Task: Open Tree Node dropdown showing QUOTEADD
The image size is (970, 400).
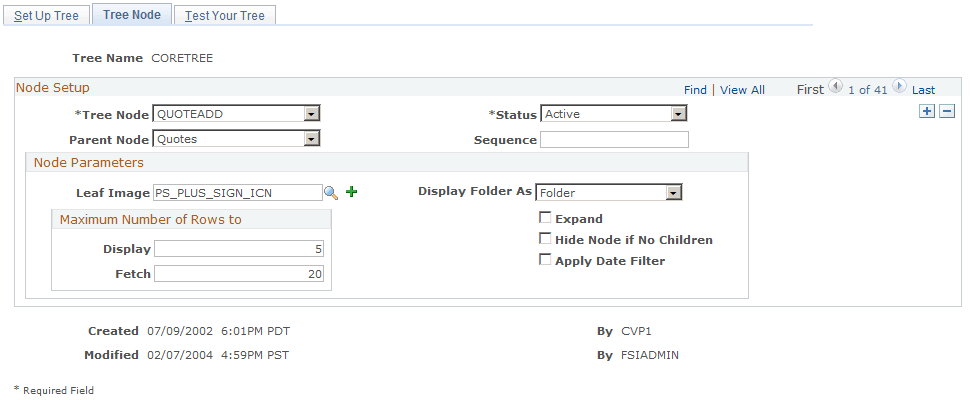Action: click(x=236, y=114)
